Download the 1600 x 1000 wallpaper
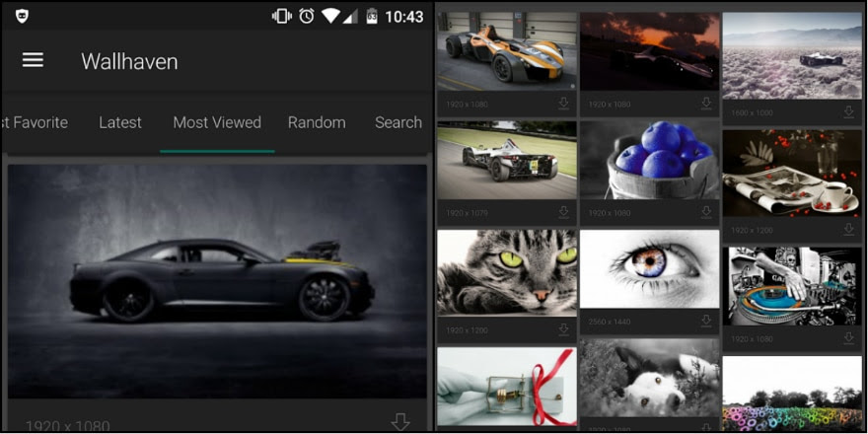The image size is (868, 434). point(848,112)
